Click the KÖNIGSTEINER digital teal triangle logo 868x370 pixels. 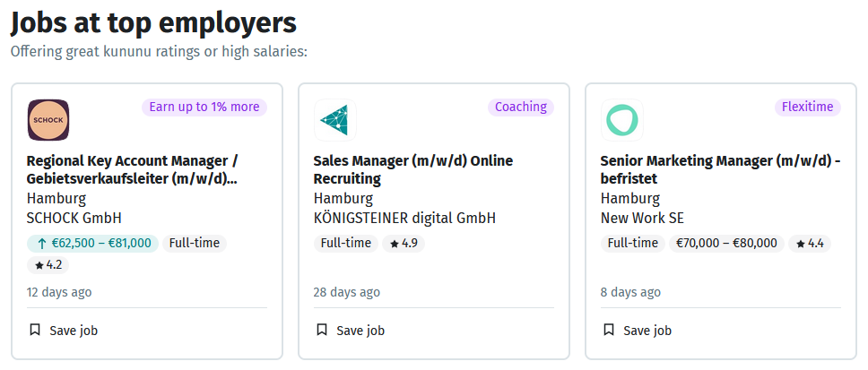334,120
